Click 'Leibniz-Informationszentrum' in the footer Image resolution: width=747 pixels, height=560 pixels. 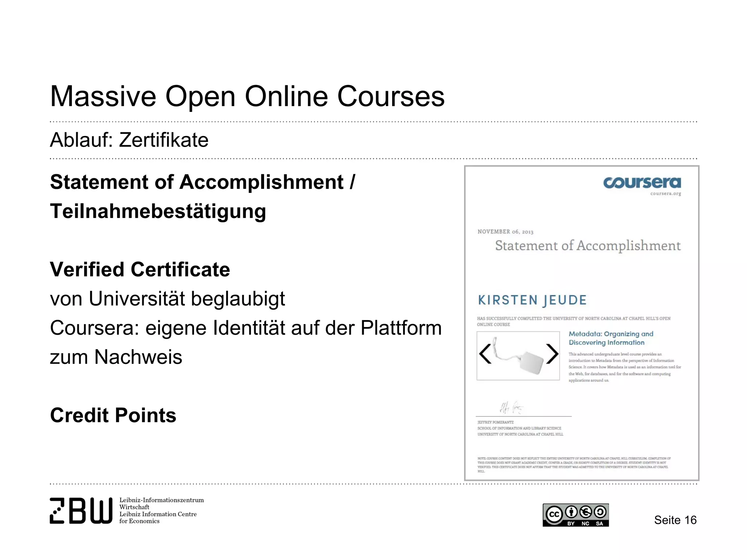(x=162, y=500)
